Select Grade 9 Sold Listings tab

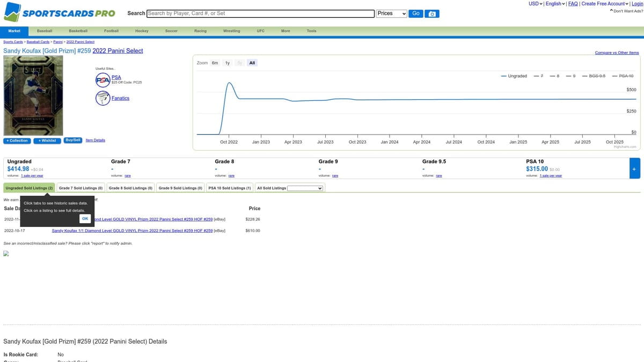tap(180, 188)
